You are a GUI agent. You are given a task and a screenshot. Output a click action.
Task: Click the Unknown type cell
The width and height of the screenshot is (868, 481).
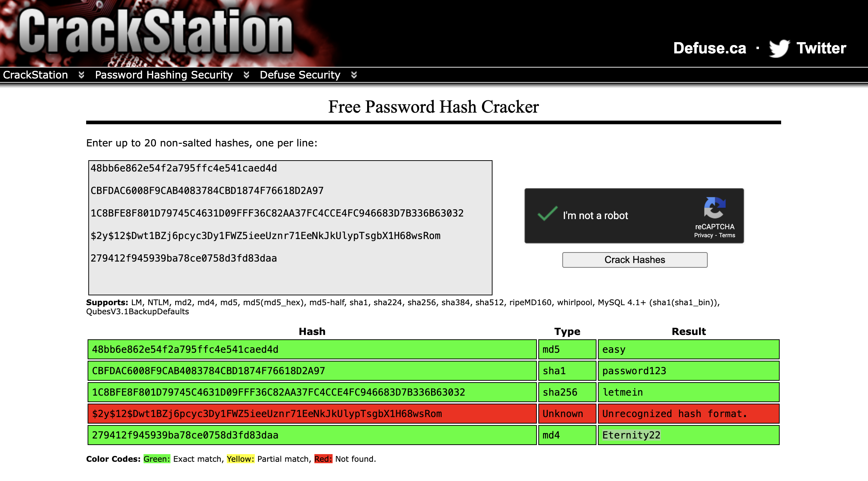click(x=567, y=414)
